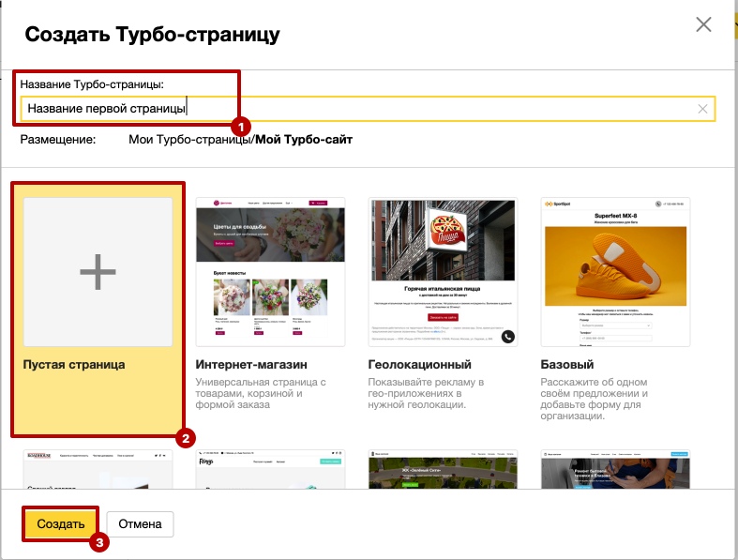Screen dimensions: 738x560
Task: Close the Создать Турбо-страницу dialog
Action: click(x=703, y=24)
